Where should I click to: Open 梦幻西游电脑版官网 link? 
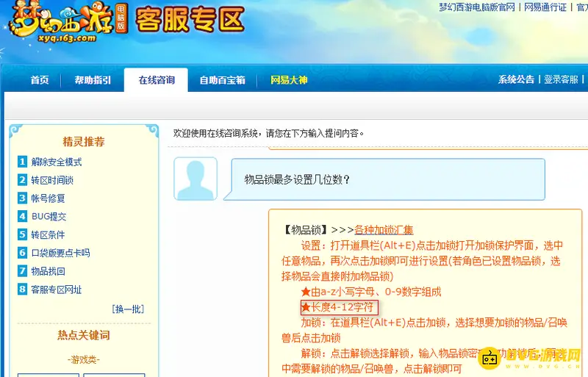477,7
